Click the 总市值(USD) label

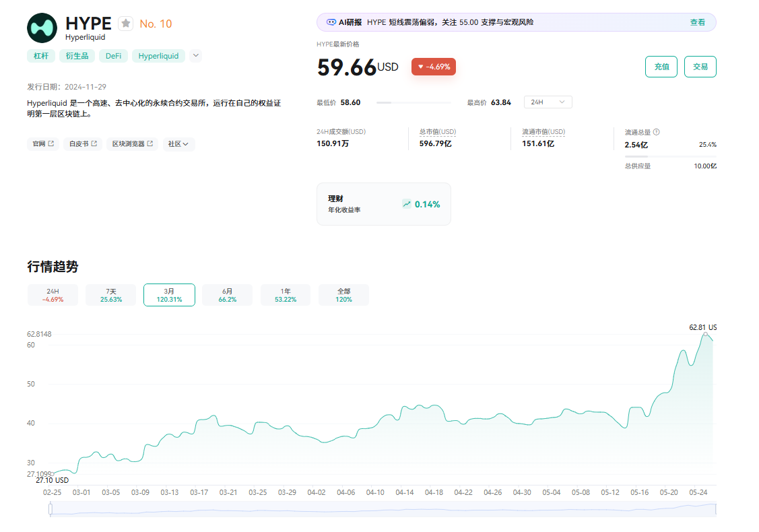click(x=438, y=132)
